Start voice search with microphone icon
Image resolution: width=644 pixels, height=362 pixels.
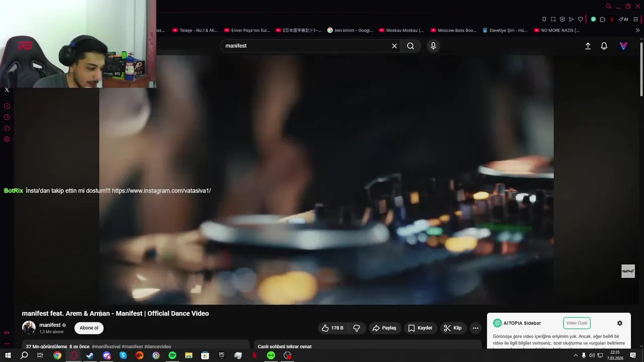click(433, 46)
